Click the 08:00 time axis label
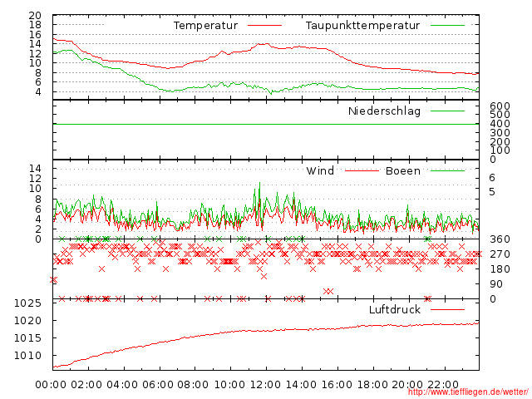Image resolution: width=532 pixels, height=399 pixels. [193, 385]
